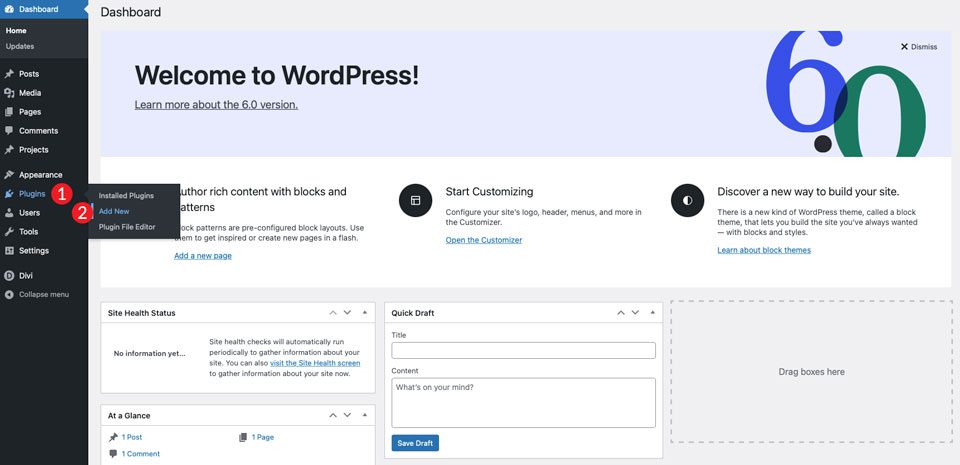Click the Settings sliders icon
This screenshot has width=960, height=465.
(9, 251)
